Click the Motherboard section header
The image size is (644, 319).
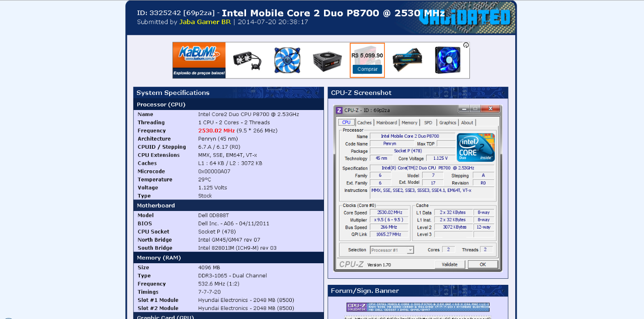(x=228, y=205)
